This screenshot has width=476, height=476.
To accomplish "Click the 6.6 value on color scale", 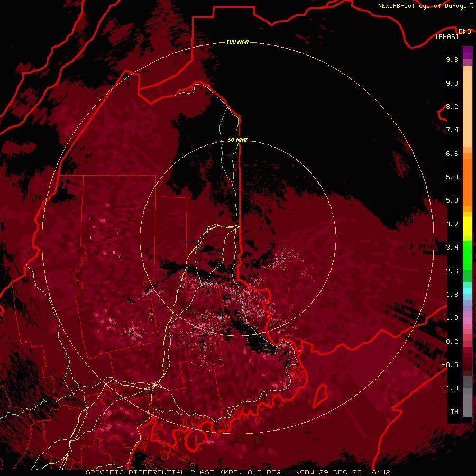I will 452,154.
